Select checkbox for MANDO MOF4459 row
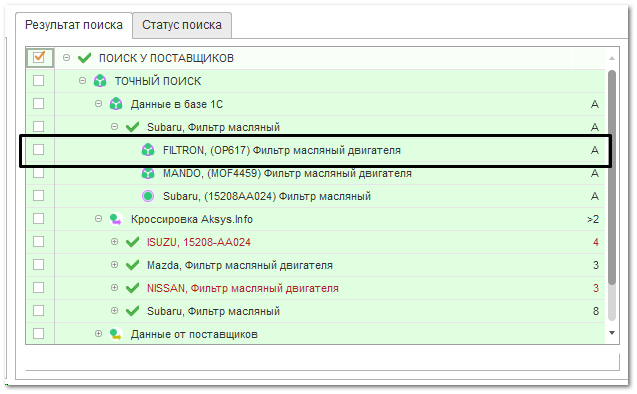 [39, 173]
